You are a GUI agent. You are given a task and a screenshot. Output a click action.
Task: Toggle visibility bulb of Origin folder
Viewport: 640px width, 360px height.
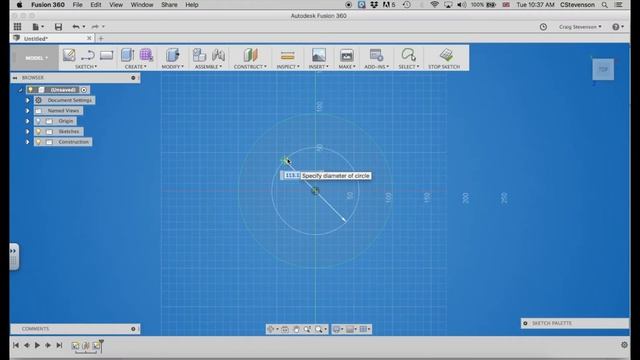tap(38, 121)
